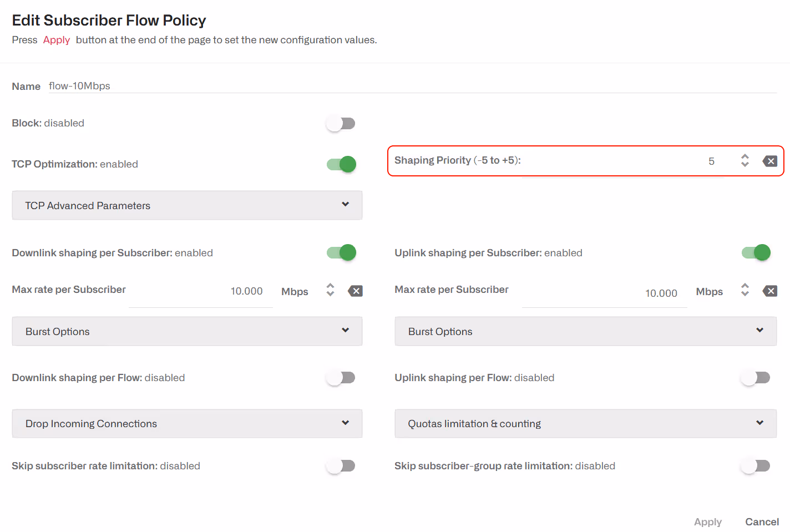Increase Shaping Priority with up arrow
The height and width of the screenshot is (532, 790).
(745, 157)
